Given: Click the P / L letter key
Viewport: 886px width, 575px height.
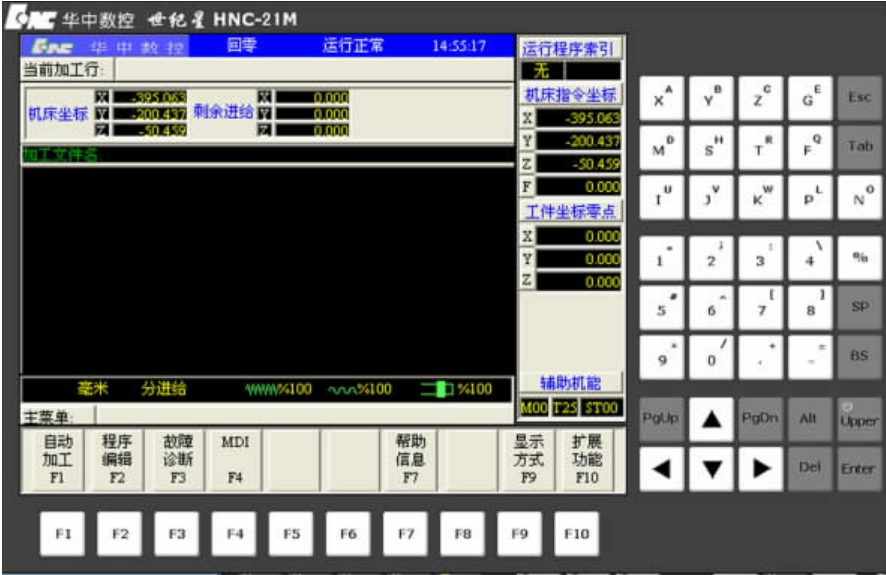Looking at the screenshot, I should [810, 197].
